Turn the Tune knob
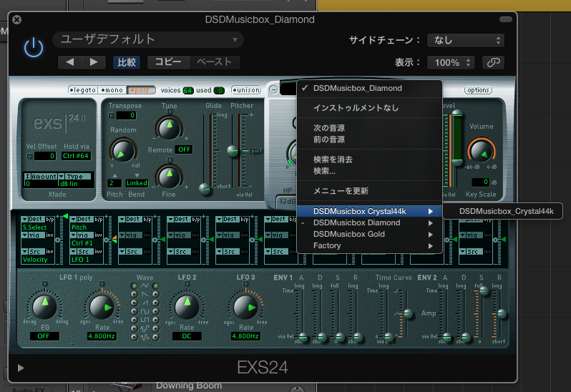The image size is (571, 392). tap(169, 128)
